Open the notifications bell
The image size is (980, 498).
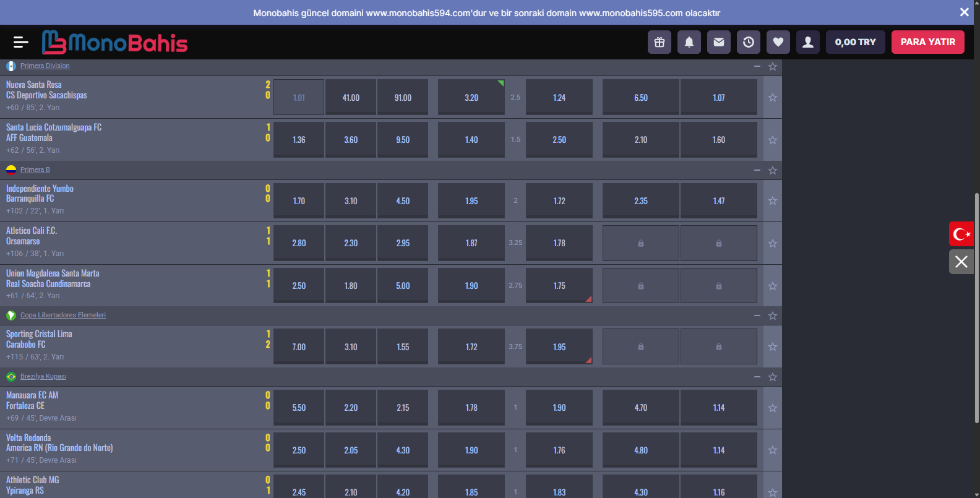[689, 42]
